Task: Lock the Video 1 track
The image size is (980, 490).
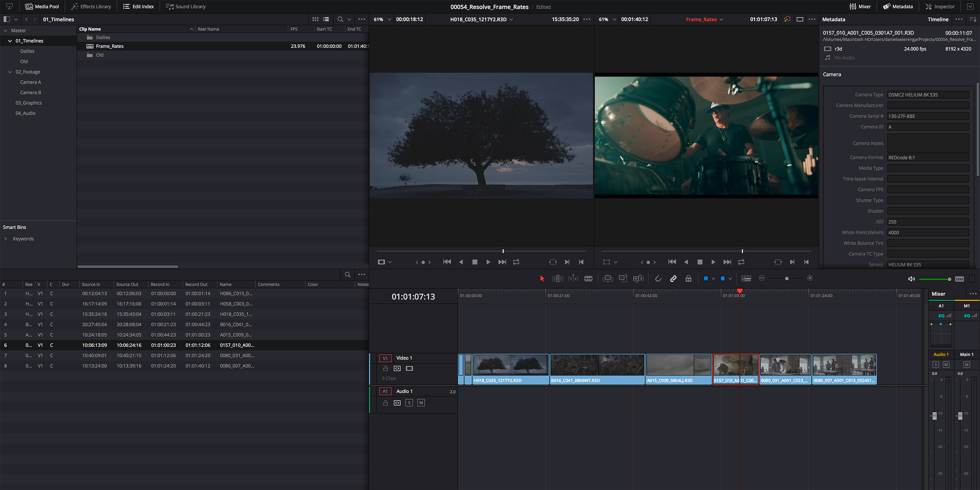Action: pos(385,368)
